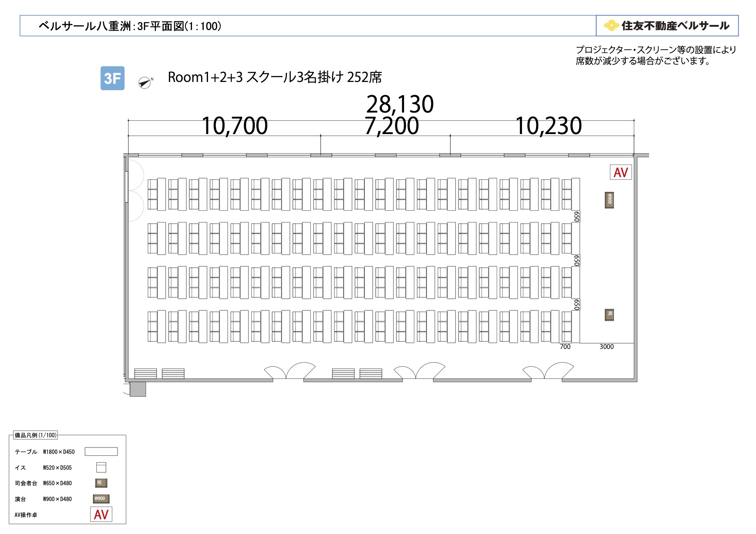Click the north compass icon

click(x=145, y=82)
